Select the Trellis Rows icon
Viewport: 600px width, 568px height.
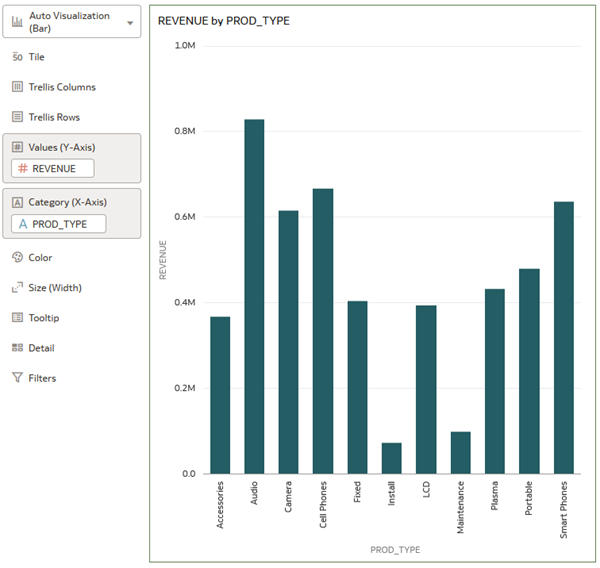pyautogui.click(x=17, y=117)
